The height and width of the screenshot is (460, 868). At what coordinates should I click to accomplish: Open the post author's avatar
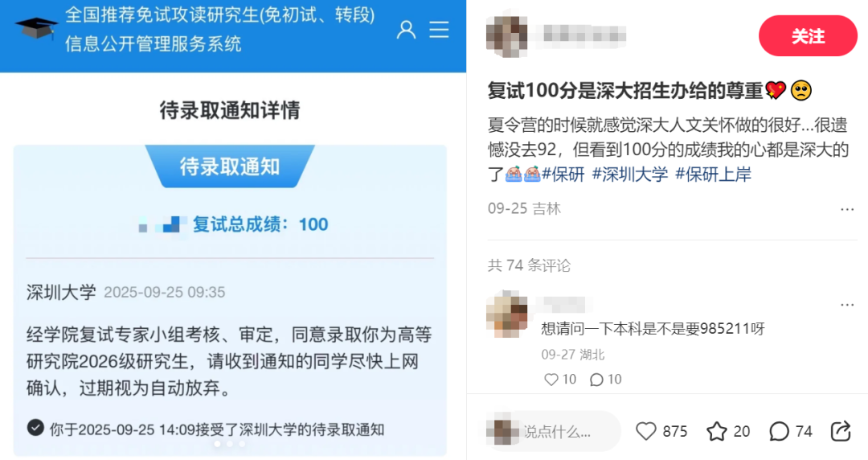tap(506, 36)
